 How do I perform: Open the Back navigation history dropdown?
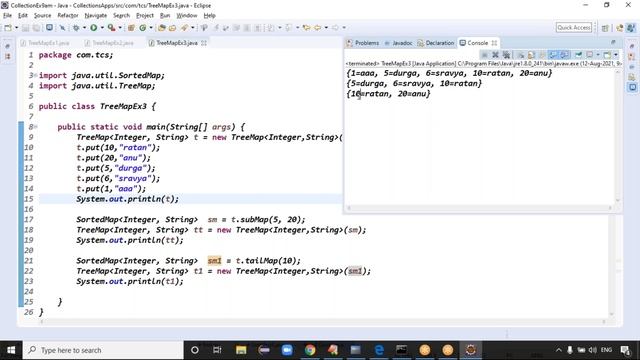tap(326, 28)
